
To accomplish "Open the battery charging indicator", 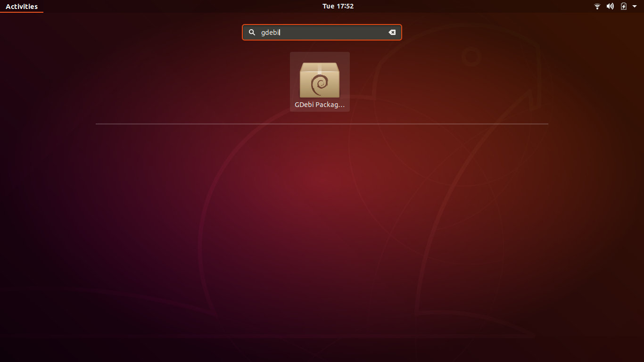I will [x=624, y=6].
